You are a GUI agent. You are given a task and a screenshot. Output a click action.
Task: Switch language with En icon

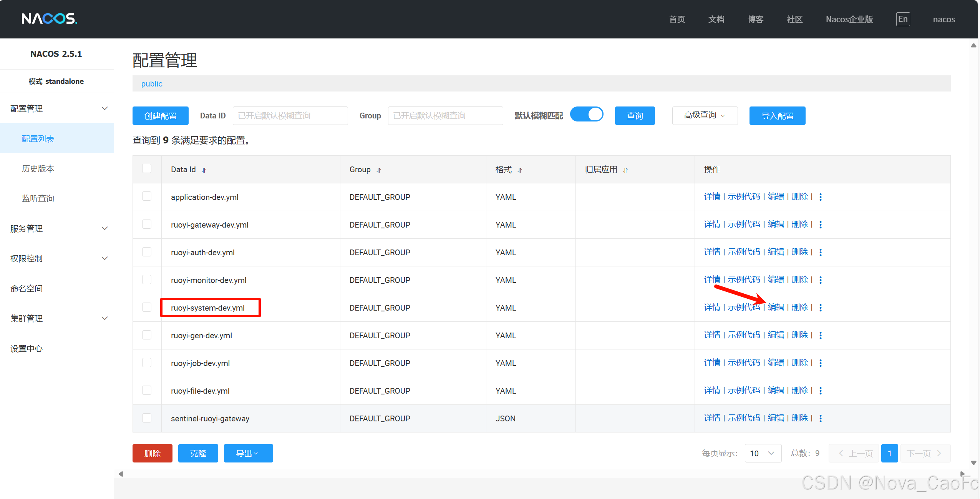pos(903,19)
